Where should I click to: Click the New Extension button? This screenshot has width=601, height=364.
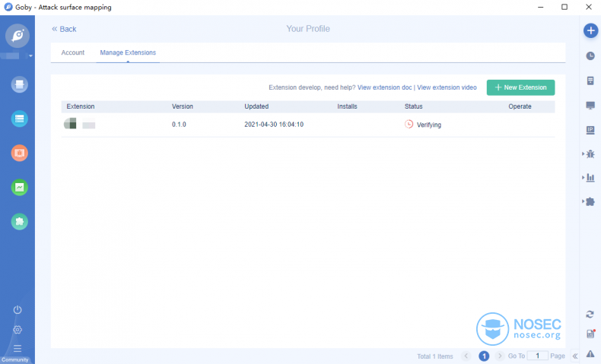(520, 87)
